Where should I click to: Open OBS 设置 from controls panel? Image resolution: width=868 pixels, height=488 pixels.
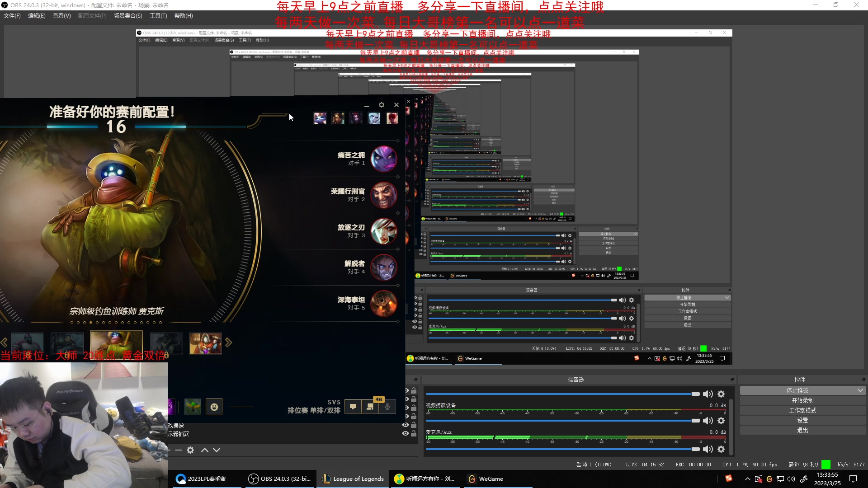coord(803,420)
